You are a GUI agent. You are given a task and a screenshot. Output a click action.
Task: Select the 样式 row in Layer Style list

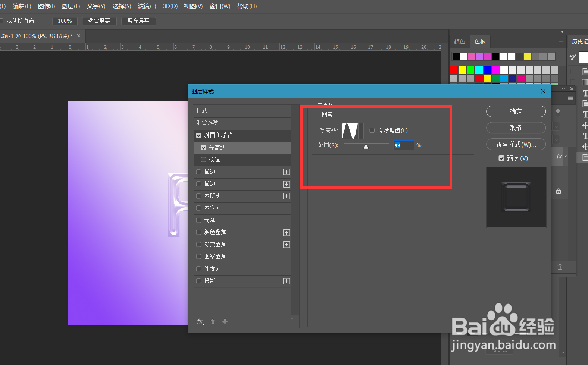pyautogui.click(x=243, y=111)
